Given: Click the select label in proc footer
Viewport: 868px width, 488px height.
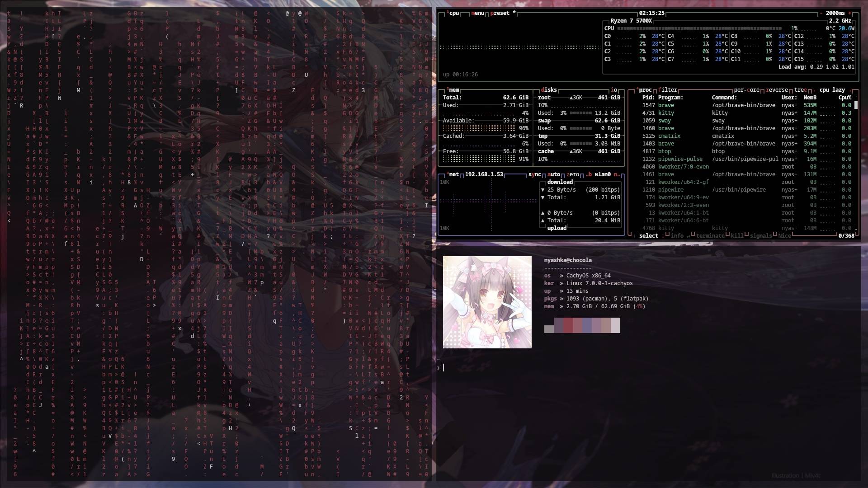Looking at the screenshot, I should point(648,236).
